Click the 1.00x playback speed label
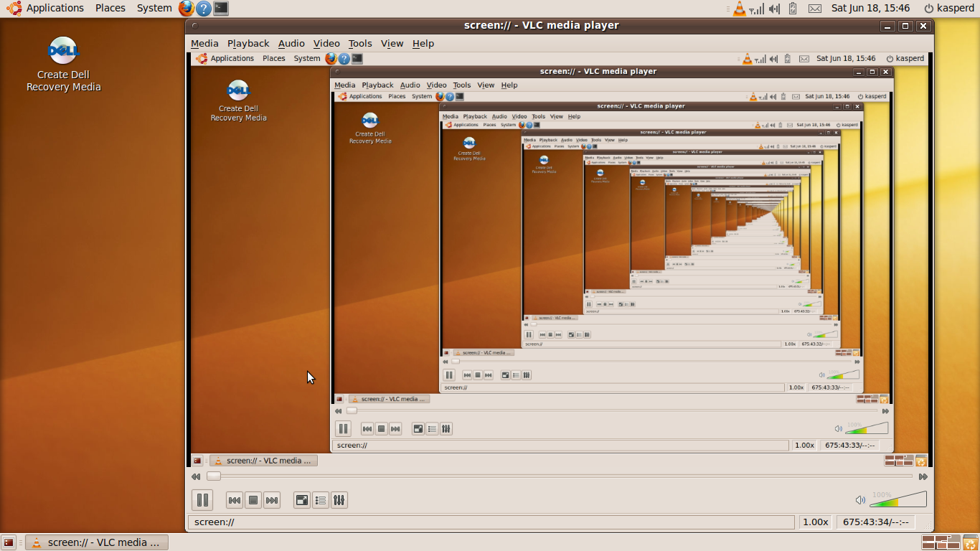Viewport: 980px width, 551px height. click(x=815, y=522)
